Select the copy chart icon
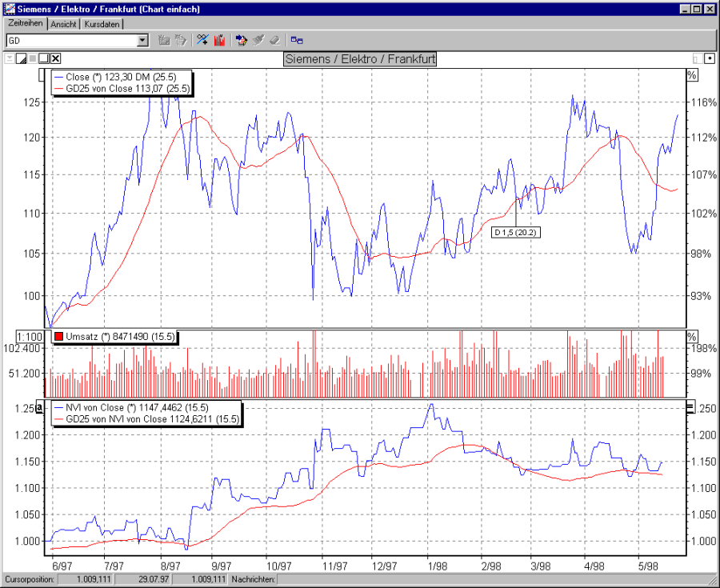Viewport: 720px width, 588px height. coord(162,40)
